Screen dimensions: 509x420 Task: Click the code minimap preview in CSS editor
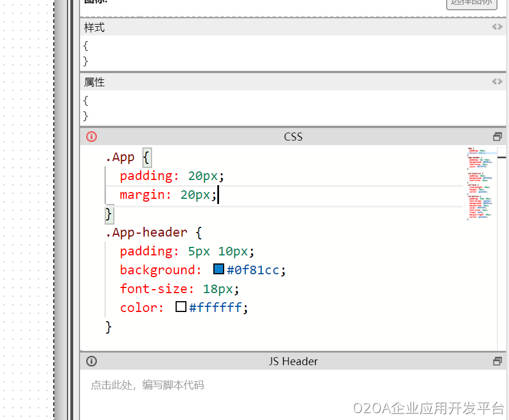pyautogui.click(x=479, y=183)
